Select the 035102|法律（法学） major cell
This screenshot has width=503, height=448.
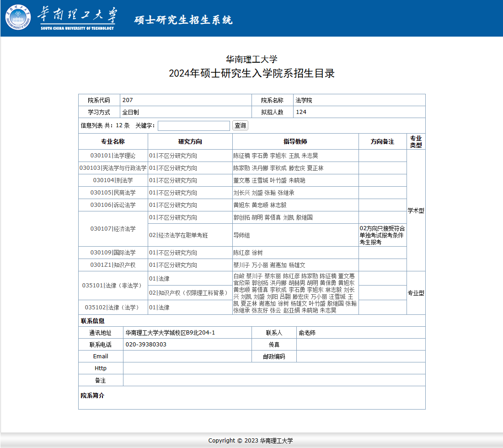[113, 308]
